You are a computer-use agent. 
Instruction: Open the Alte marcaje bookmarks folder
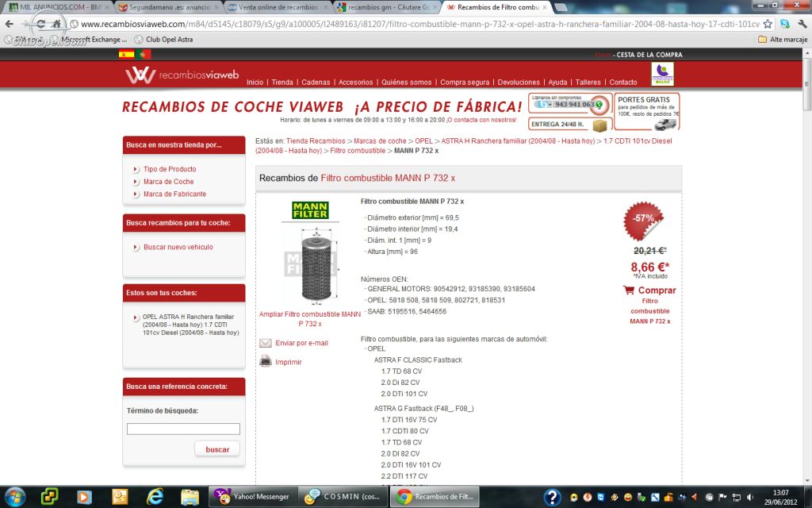783,40
